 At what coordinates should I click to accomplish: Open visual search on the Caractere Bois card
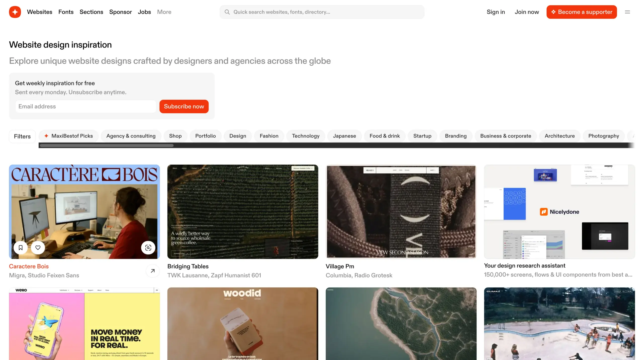click(148, 248)
